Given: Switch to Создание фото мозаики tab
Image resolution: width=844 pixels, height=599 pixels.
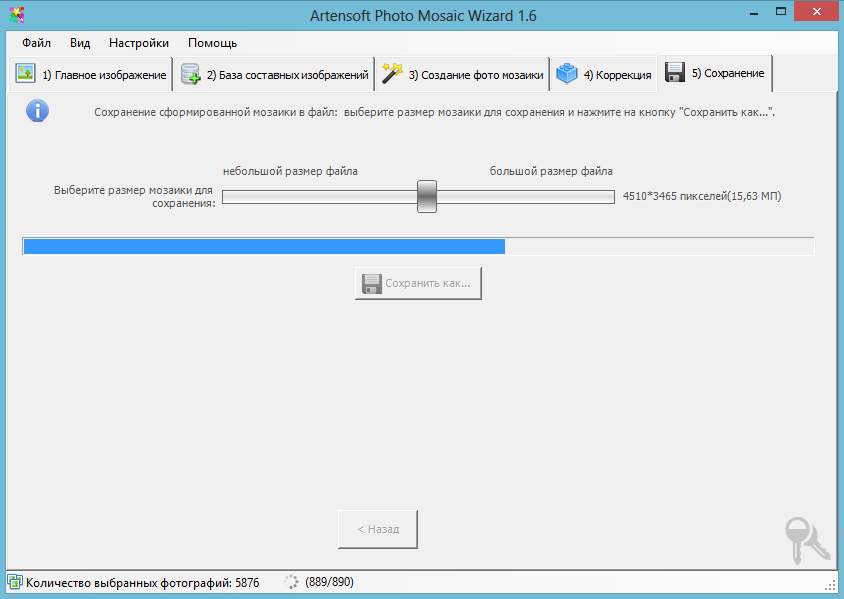Looking at the screenshot, I should click(462, 74).
